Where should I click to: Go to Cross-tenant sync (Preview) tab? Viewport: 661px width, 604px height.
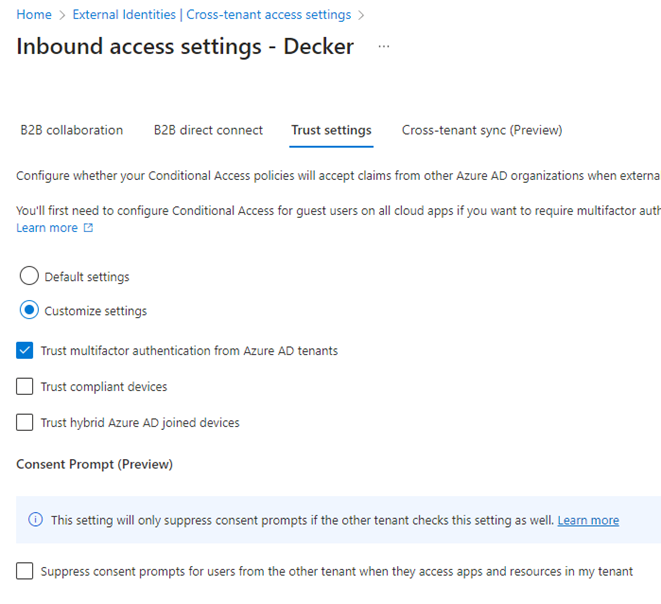(482, 130)
